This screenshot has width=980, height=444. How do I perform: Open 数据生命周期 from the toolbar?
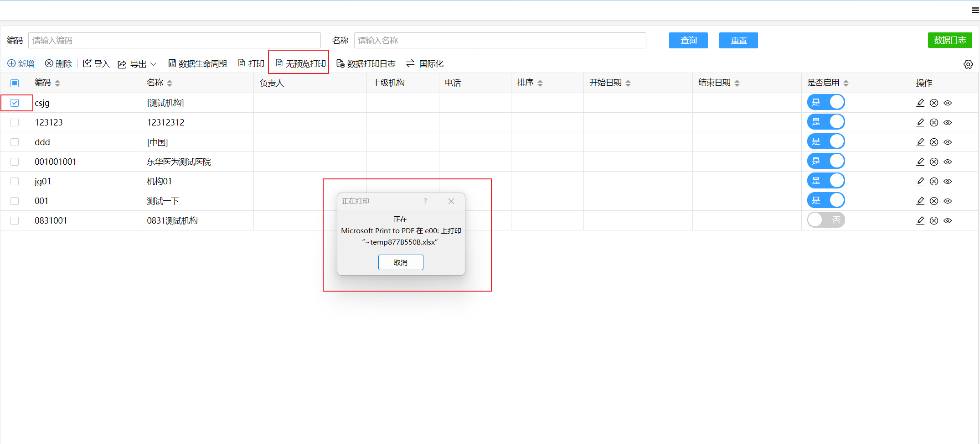[x=197, y=63]
